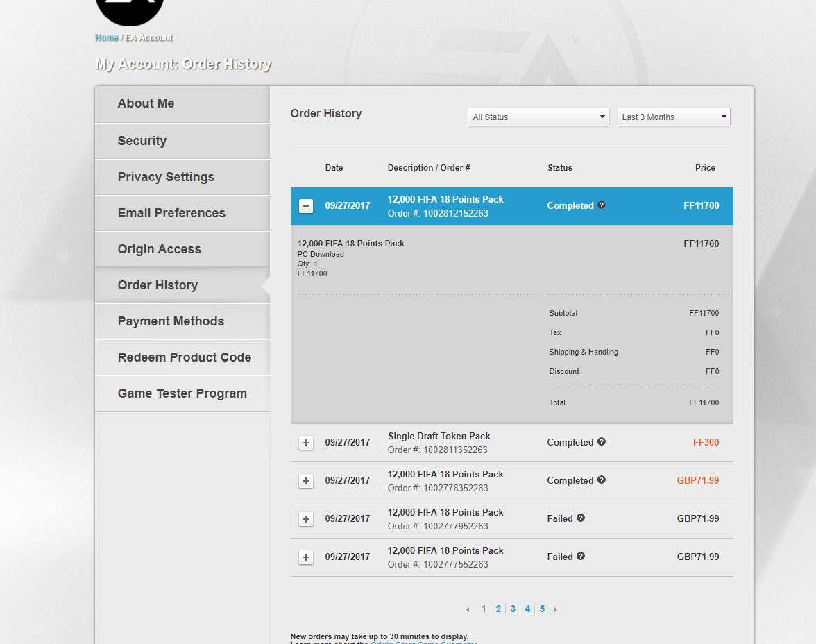Open Payment Methods
The height and width of the screenshot is (644, 816).
coord(182,321)
